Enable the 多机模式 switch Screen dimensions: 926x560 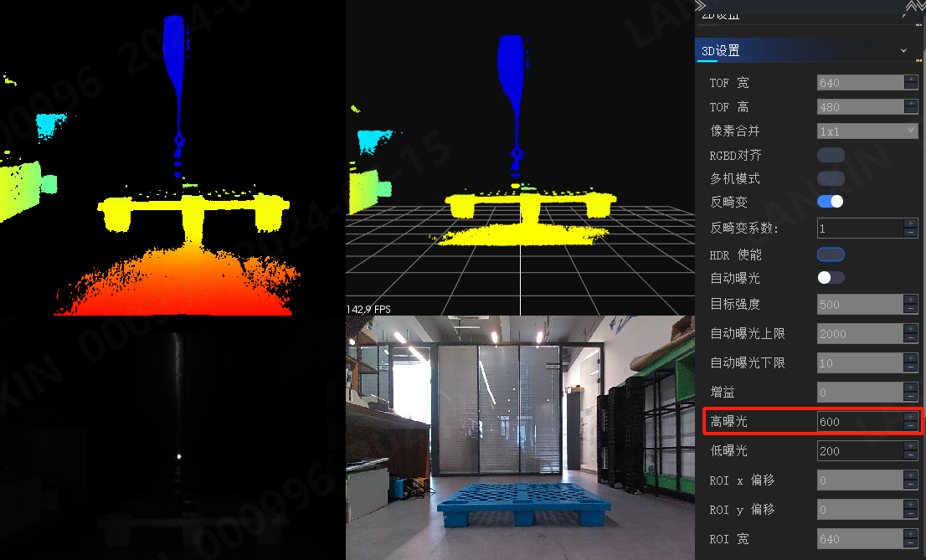pyautogui.click(x=831, y=178)
